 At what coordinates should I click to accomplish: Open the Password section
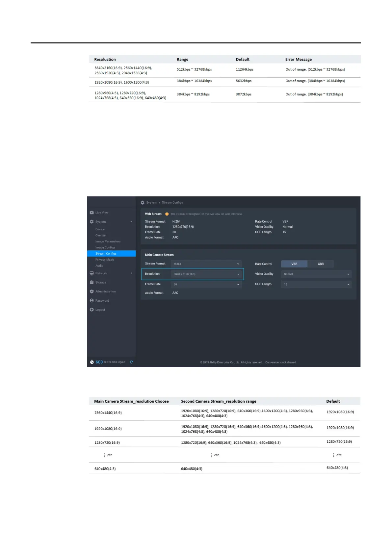102,301
